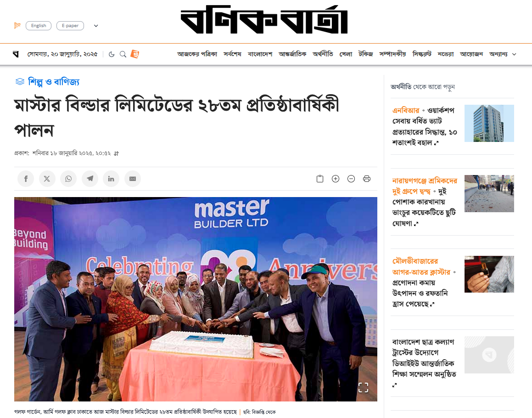The width and height of the screenshot is (532, 418).
Task: Expand the অন্যান্য menu chevron
Action: click(x=515, y=54)
